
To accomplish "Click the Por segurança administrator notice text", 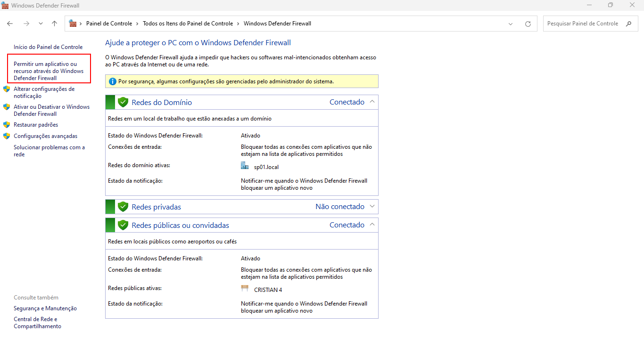I will click(x=226, y=81).
